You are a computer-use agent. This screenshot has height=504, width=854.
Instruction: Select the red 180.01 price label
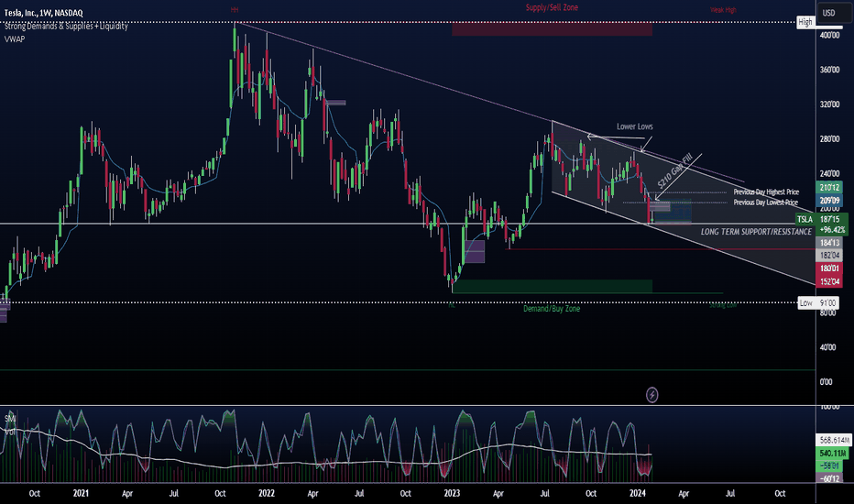click(829, 268)
